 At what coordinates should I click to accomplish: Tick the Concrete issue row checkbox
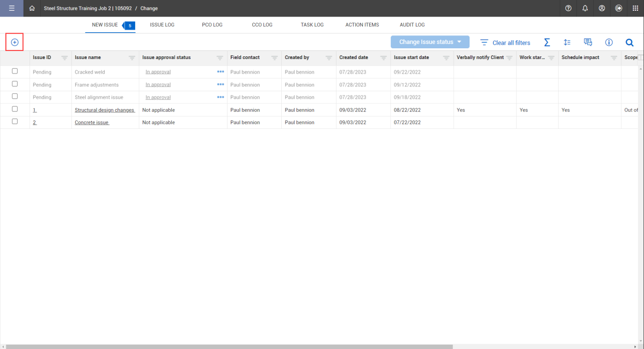(15, 122)
